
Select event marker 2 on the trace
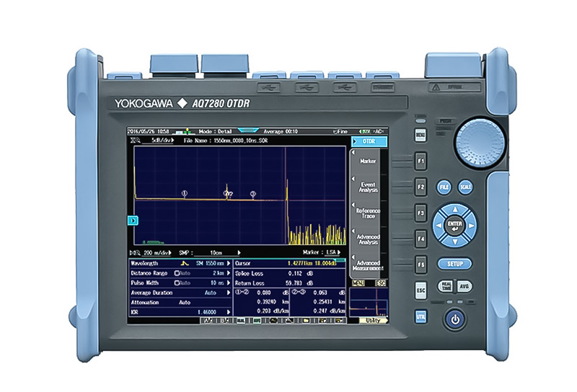226,193
